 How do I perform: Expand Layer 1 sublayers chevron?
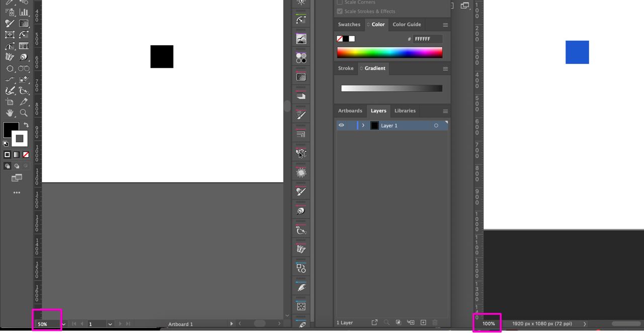pos(363,125)
